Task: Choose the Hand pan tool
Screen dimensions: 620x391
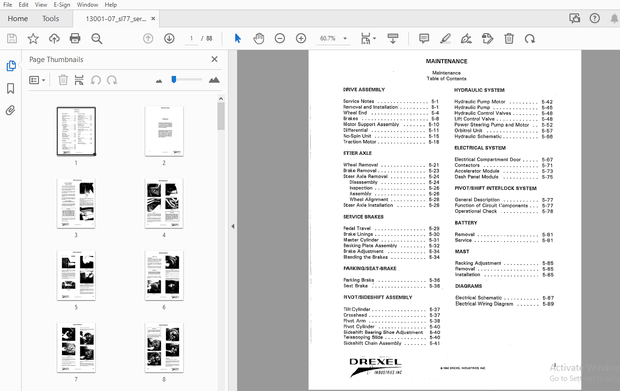Action: pos(259,38)
